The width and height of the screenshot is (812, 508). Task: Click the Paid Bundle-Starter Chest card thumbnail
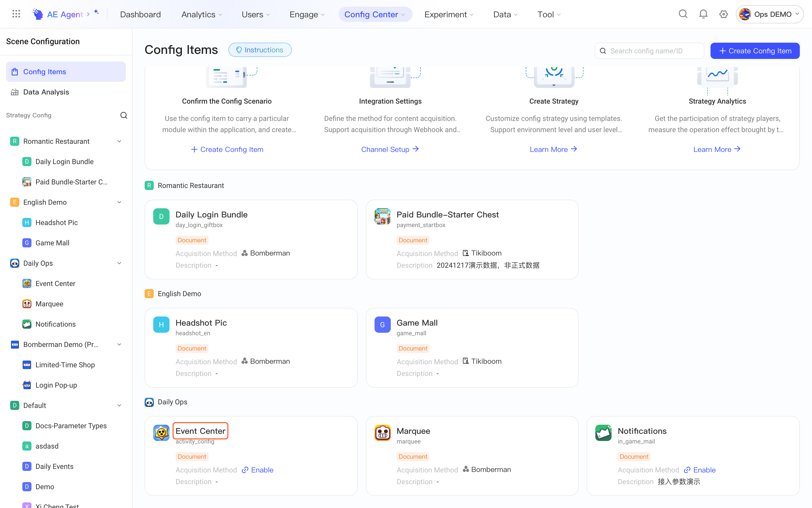pyautogui.click(x=382, y=216)
